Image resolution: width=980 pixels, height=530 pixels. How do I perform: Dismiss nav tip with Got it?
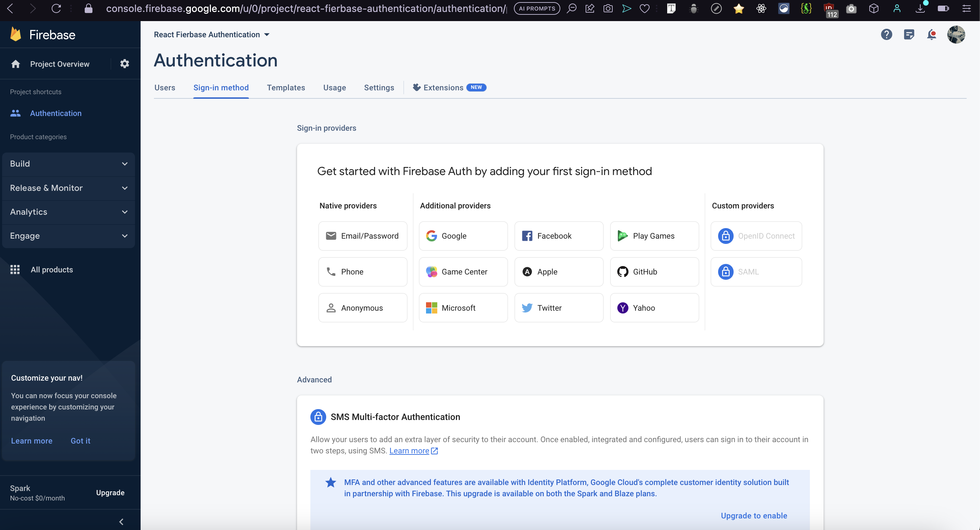point(80,441)
